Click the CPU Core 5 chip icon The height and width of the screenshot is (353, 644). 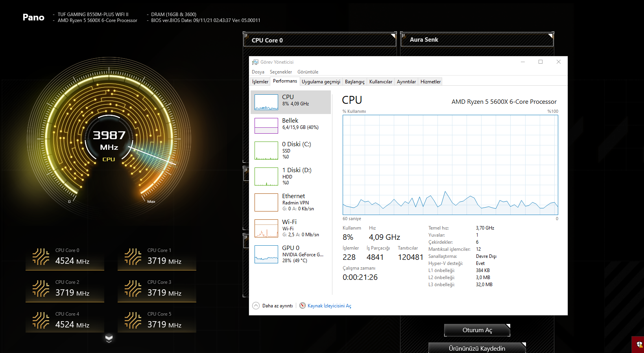pyautogui.click(x=133, y=320)
